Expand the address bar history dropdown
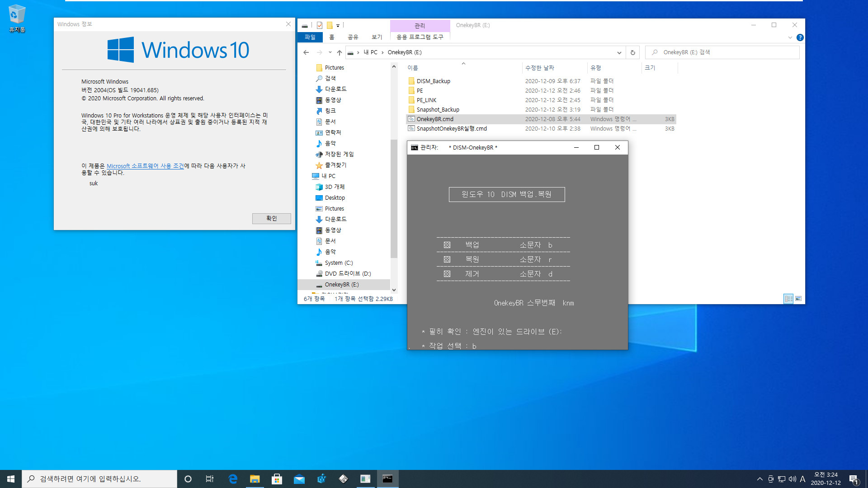This screenshot has width=868, height=488. coord(619,52)
